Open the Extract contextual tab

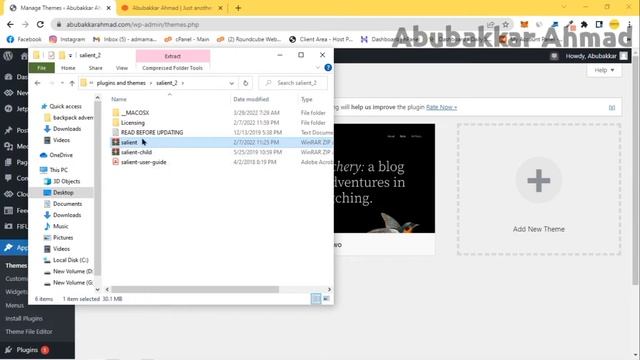pyautogui.click(x=173, y=56)
